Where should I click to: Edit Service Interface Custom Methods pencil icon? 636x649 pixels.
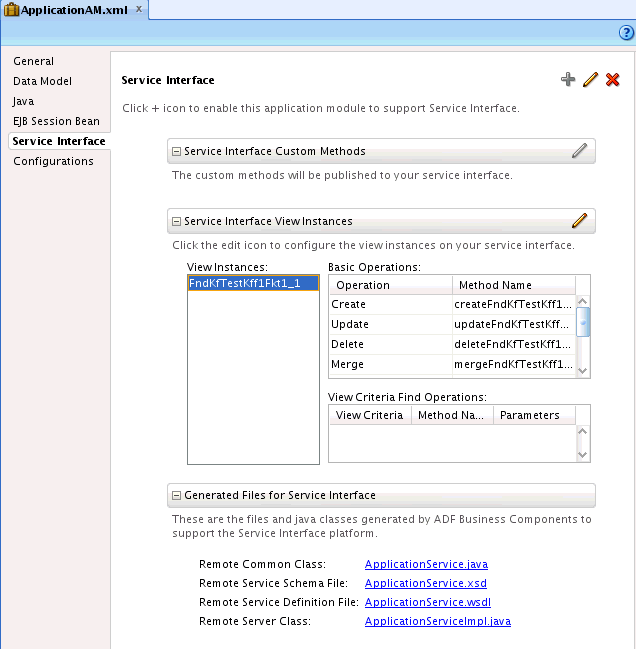pyautogui.click(x=579, y=151)
